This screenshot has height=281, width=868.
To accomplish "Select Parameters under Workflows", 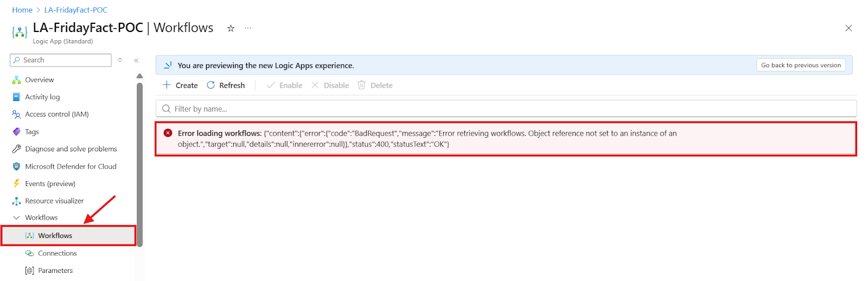I will pyautogui.click(x=55, y=271).
